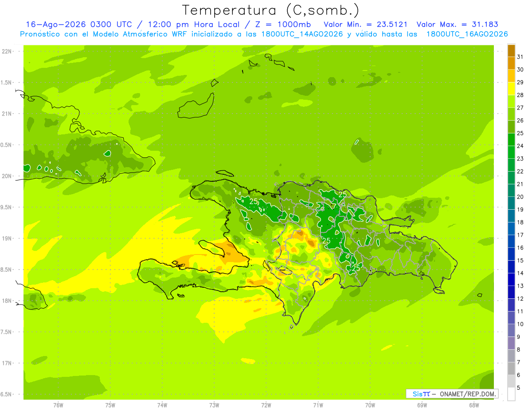Viewport: 532px width, 411px height.
Task: Click the teal colorbar segment between 19 and 20
Action: (x=511, y=203)
